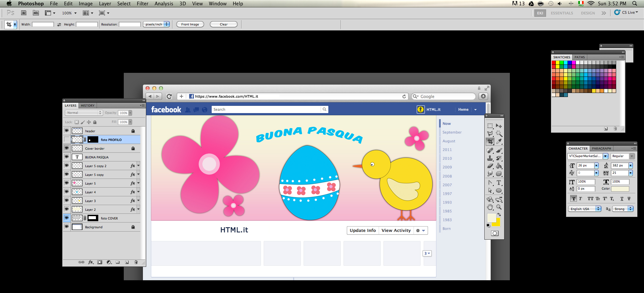Select the Sponge tool
Image resolution: width=644 pixels, height=293 pixels.
click(499, 174)
